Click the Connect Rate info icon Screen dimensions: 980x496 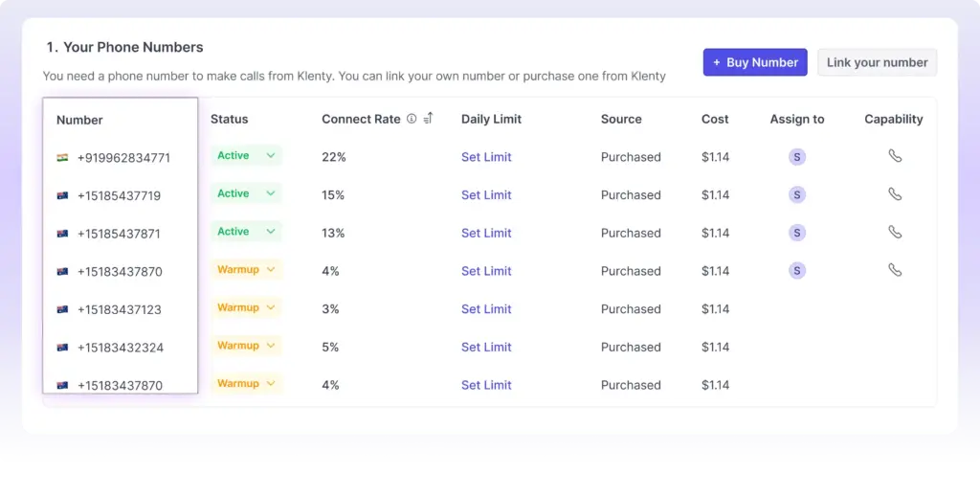tap(412, 119)
